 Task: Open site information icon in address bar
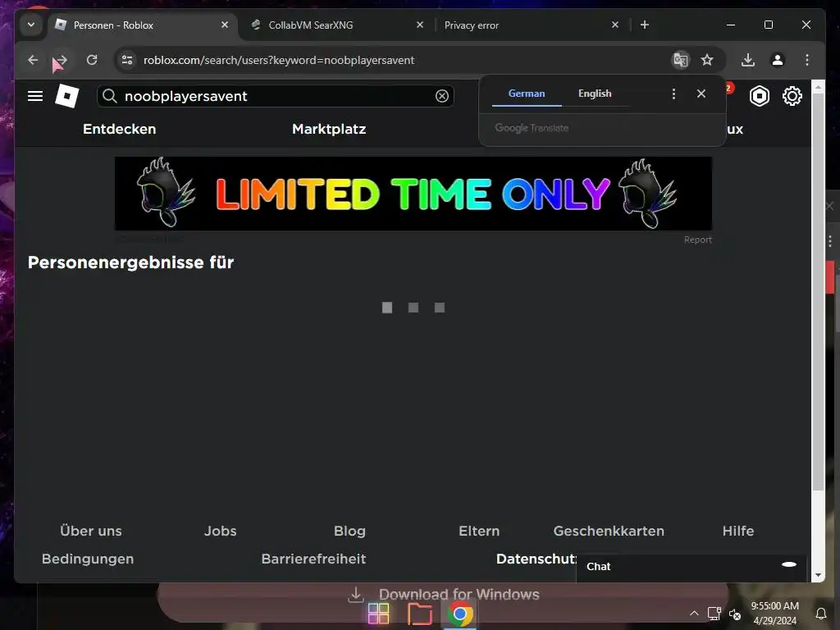[127, 60]
